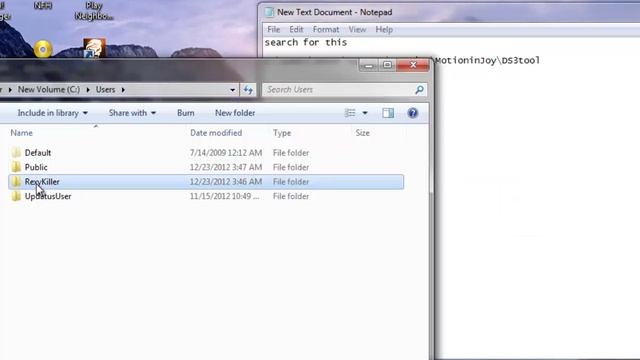Click the Notepad window title icon
640x360 pixels.
point(269,12)
